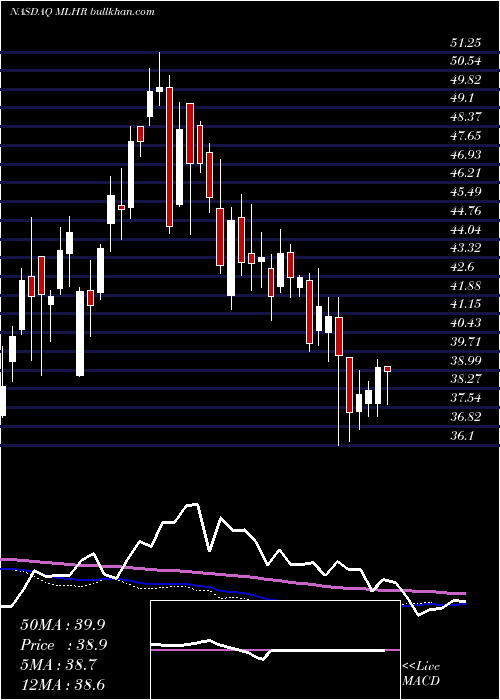Click the 43.32 price axis label
The height and width of the screenshot is (700, 500).
click(x=466, y=248)
